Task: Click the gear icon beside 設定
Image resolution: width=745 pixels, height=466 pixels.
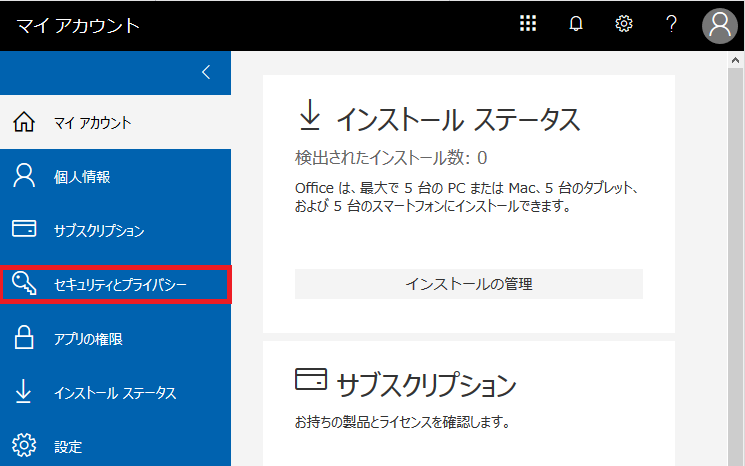Action: tap(24, 446)
